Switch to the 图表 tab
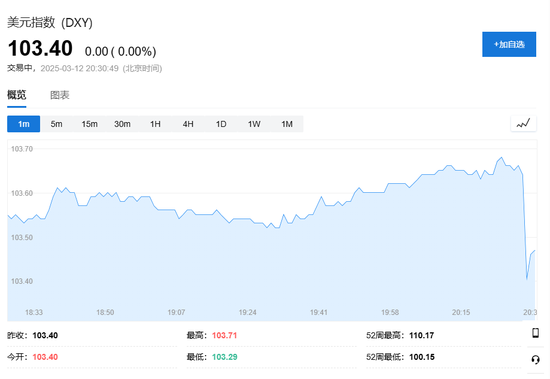The width and height of the screenshot is (550, 379). coord(60,95)
